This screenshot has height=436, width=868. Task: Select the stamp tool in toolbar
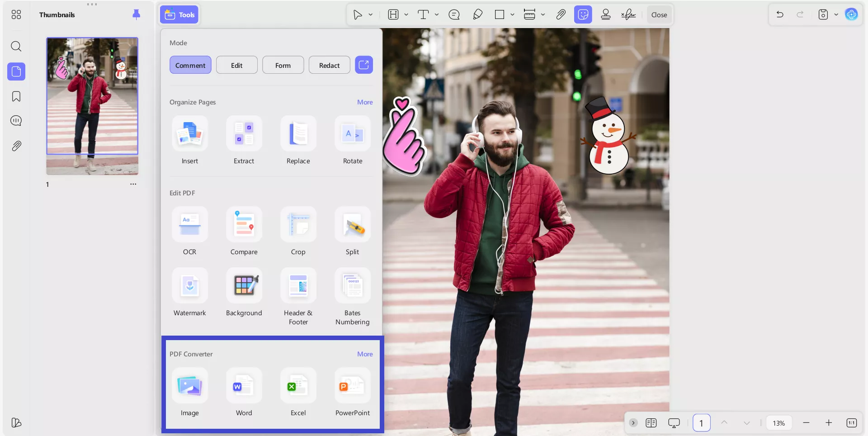tap(606, 14)
